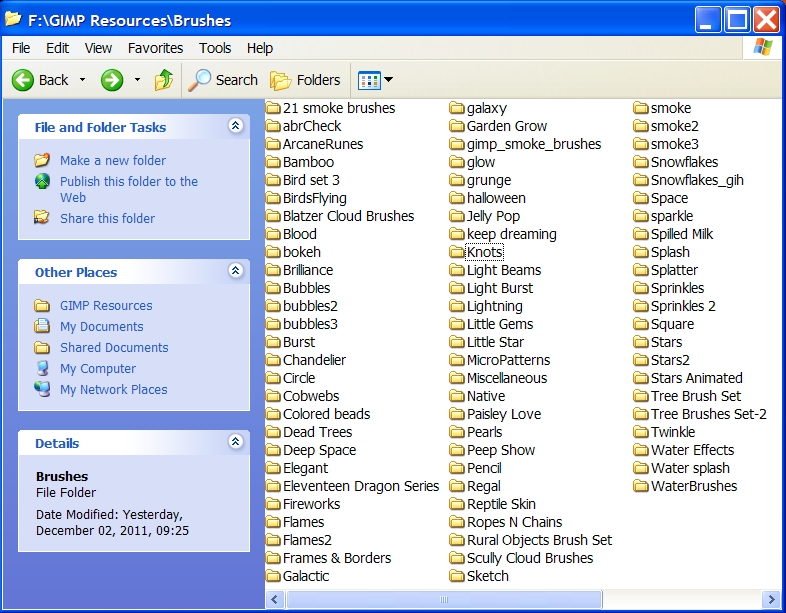Viewport: 786px width, 613px height.
Task: Select the Rural Objects Brush Set folder name
Action: [539, 540]
